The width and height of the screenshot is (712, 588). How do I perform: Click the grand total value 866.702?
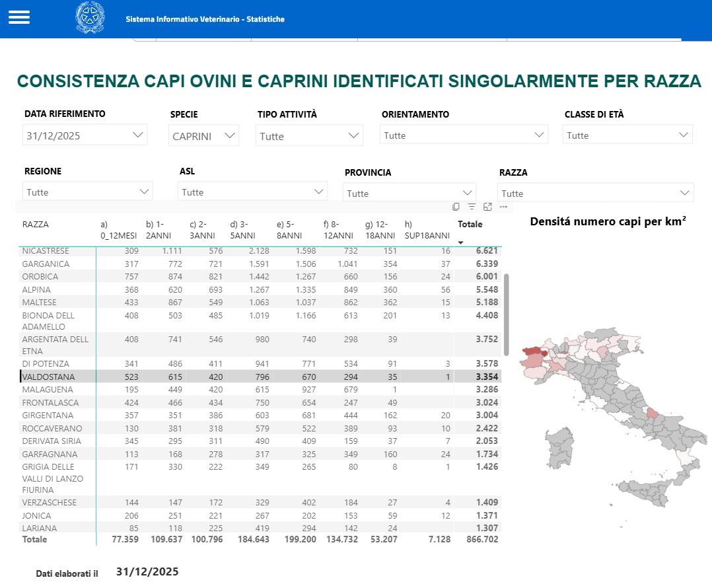482,539
